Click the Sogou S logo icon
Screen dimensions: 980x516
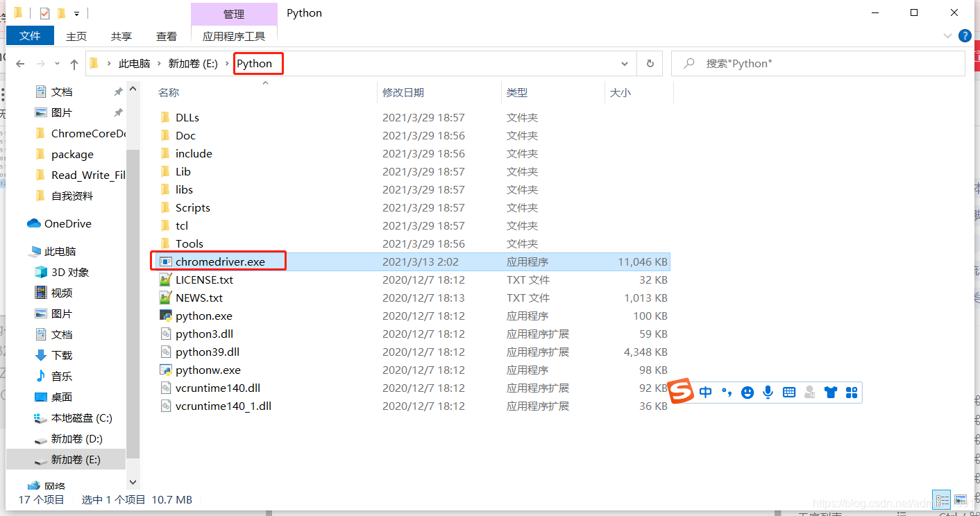coord(681,391)
